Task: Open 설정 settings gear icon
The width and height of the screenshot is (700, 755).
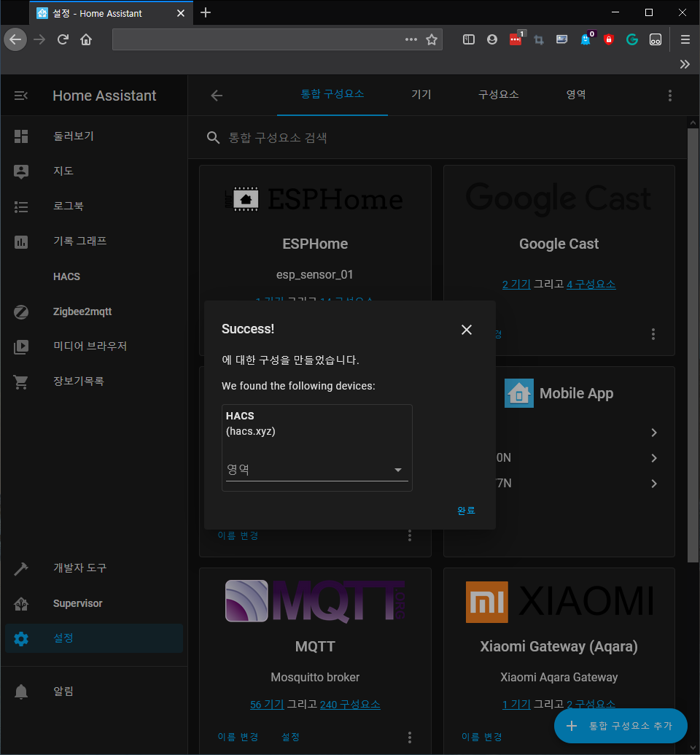Action: pyautogui.click(x=21, y=639)
